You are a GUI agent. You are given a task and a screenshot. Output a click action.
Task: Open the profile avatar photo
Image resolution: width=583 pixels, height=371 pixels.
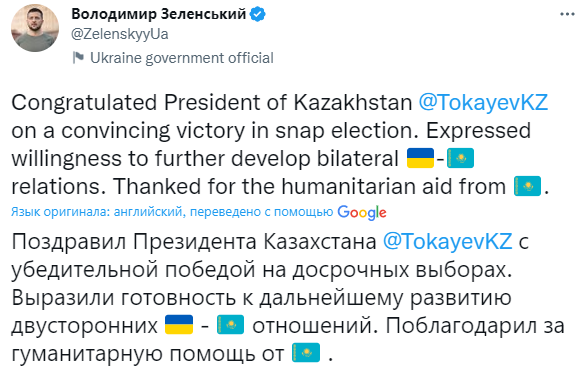[35, 28]
